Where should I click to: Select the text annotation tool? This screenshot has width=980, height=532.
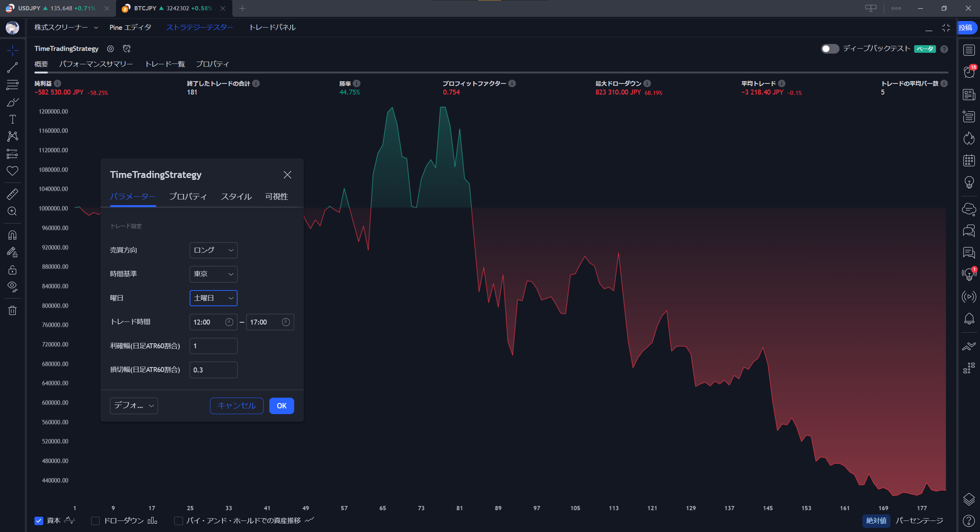[12, 119]
